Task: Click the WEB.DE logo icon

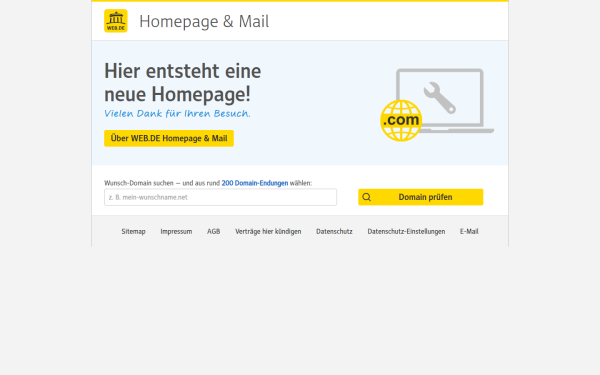Action: 116,21
